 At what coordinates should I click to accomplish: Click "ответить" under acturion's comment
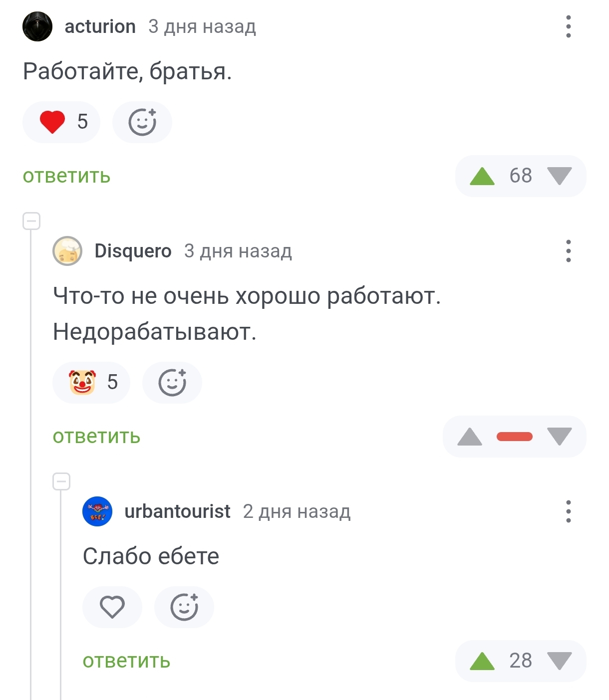point(66,176)
